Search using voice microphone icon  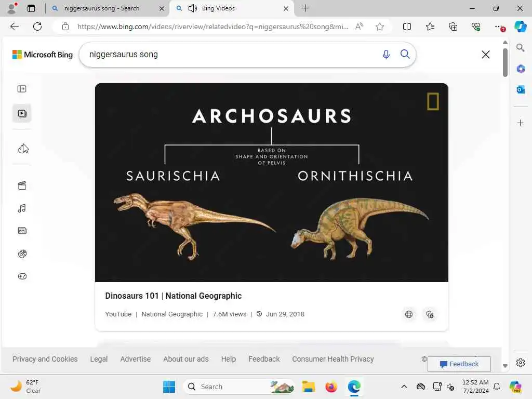point(386,54)
